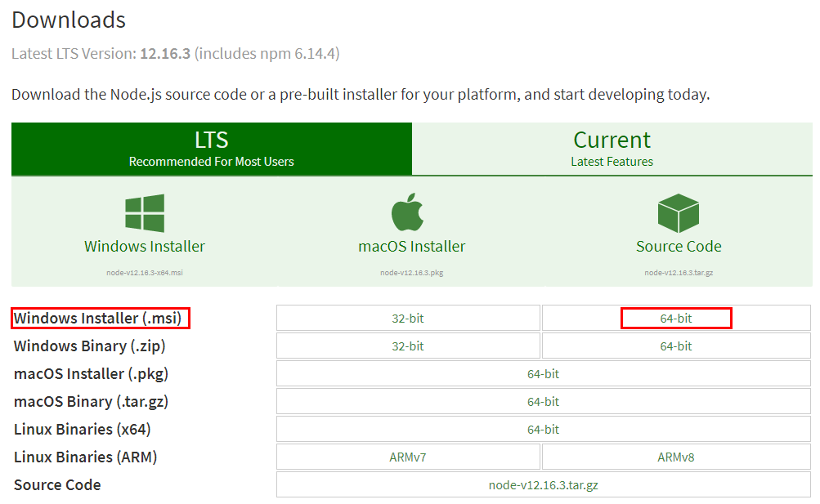Open the macOS Installer download link
The height and width of the screenshot is (504, 820).
tap(411, 246)
